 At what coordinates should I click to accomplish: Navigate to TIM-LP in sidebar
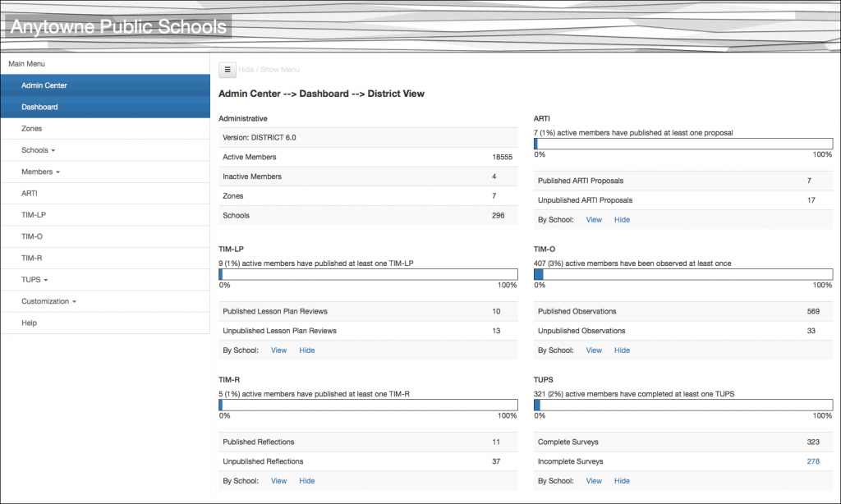[34, 215]
